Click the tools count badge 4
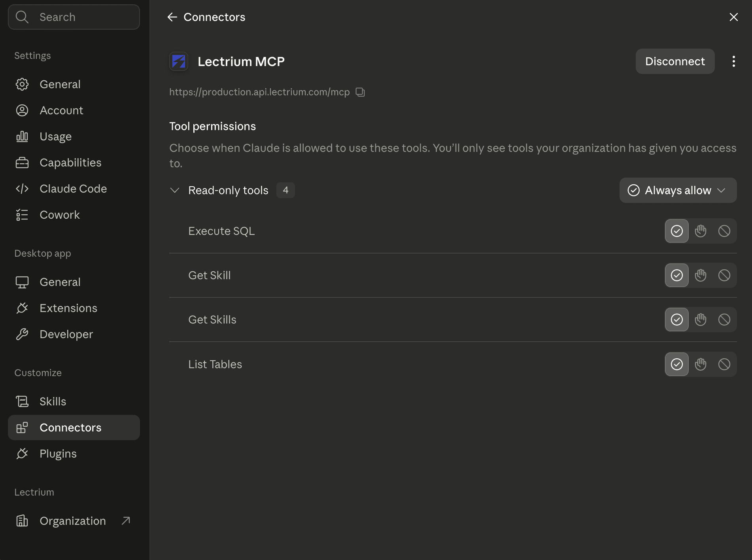 285,190
